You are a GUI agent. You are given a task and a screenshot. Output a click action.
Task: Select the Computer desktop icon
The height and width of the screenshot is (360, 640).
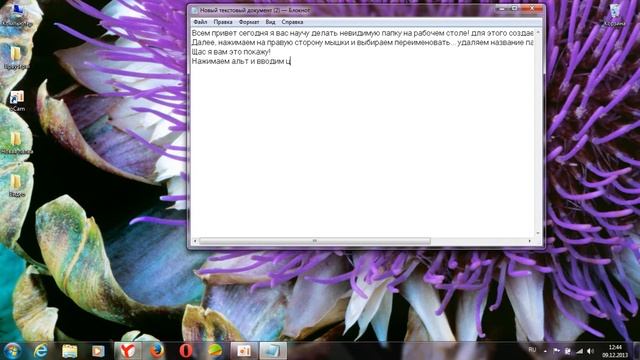(17, 16)
